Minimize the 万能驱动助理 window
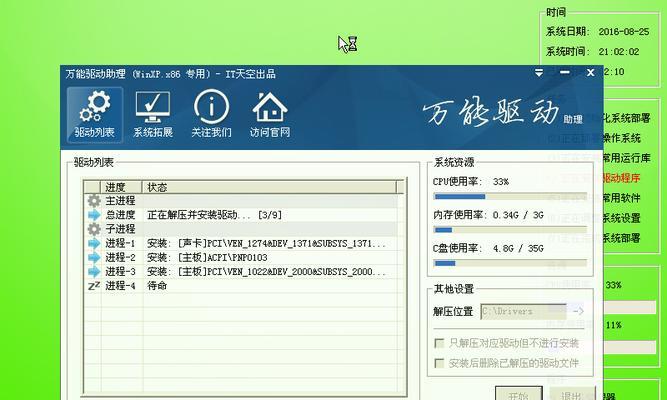Viewport: 667px width, 400px height. pos(565,73)
